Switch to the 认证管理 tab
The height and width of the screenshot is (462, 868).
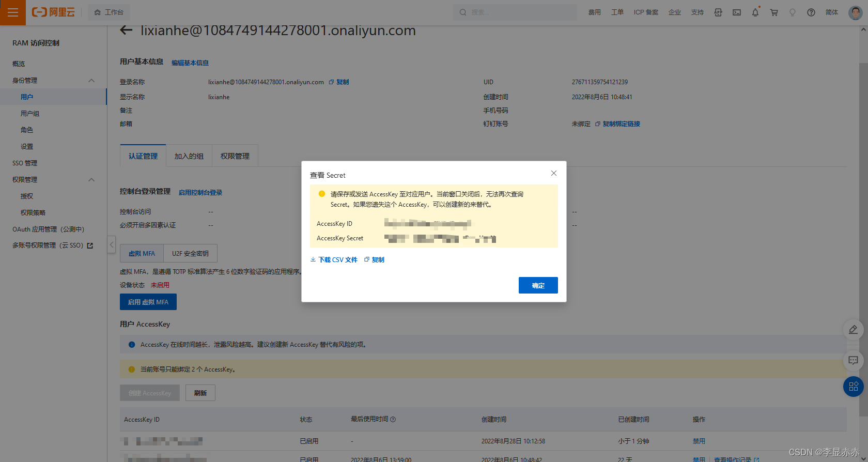pyautogui.click(x=143, y=156)
